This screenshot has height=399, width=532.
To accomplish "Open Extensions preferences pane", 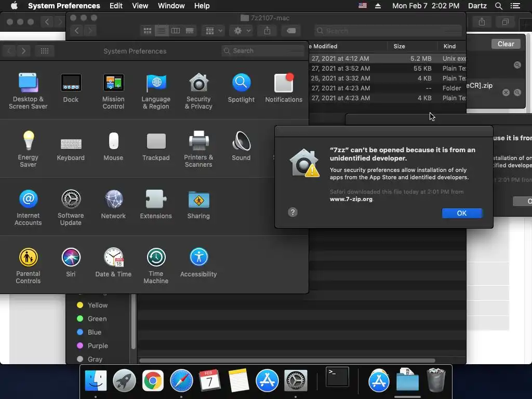I will coord(156,205).
